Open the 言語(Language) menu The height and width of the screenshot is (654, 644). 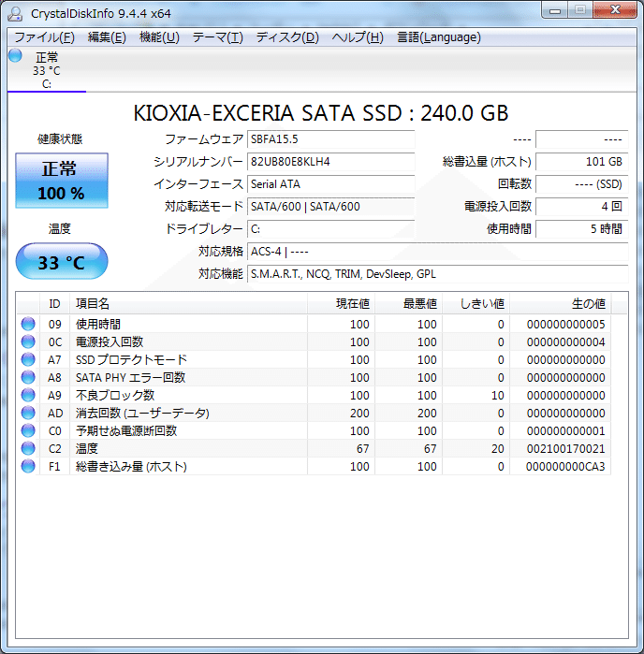(x=439, y=37)
